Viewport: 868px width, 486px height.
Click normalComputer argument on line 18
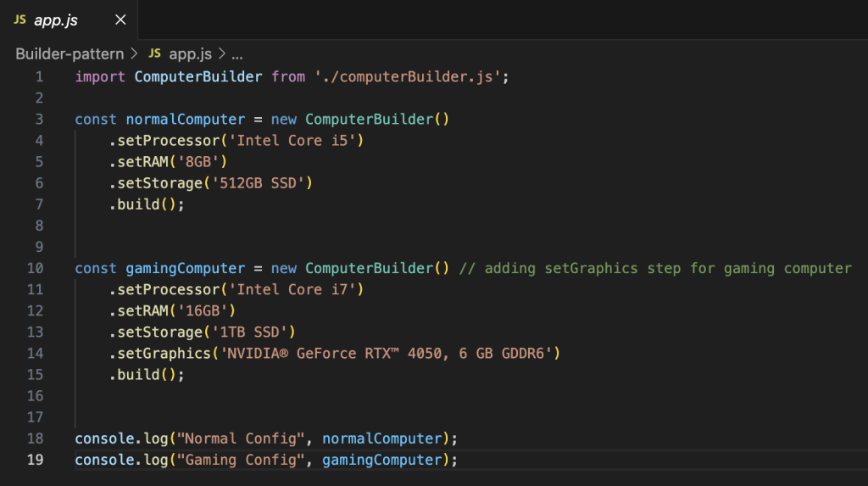(382, 439)
